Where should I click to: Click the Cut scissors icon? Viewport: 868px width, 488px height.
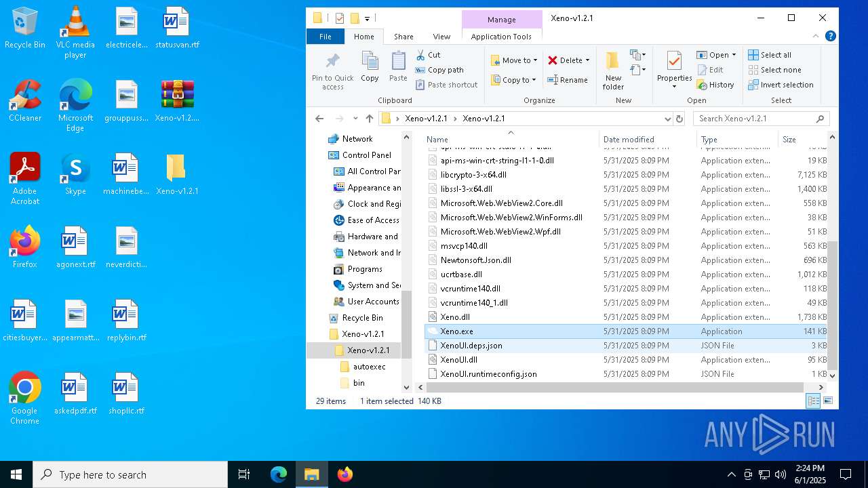[x=420, y=55]
